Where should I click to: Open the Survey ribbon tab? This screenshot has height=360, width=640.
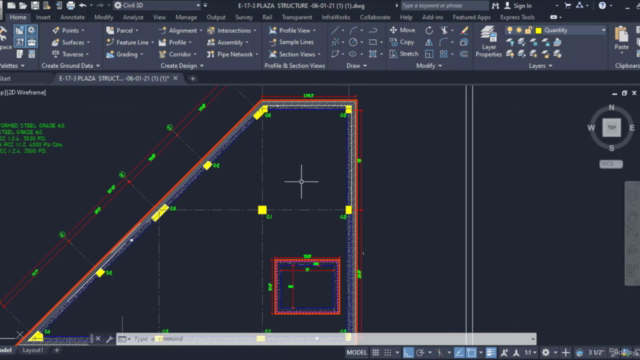tap(244, 17)
